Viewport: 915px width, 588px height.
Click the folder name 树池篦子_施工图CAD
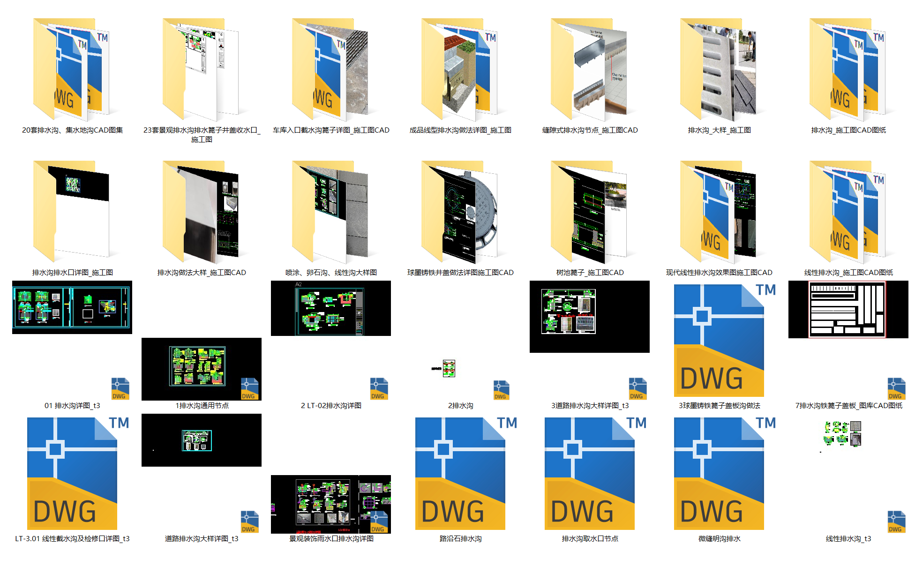(590, 273)
